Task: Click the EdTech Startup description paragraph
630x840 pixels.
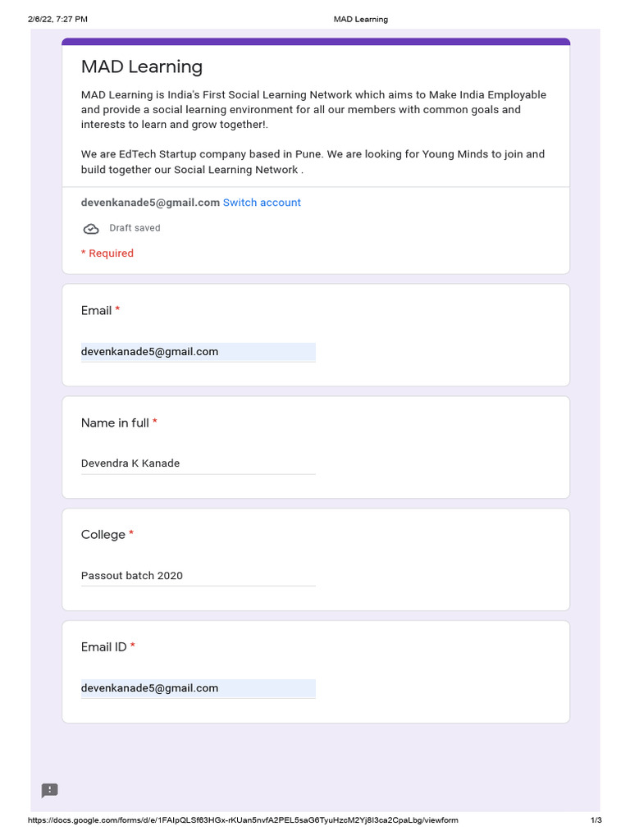Action: pos(313,162)
